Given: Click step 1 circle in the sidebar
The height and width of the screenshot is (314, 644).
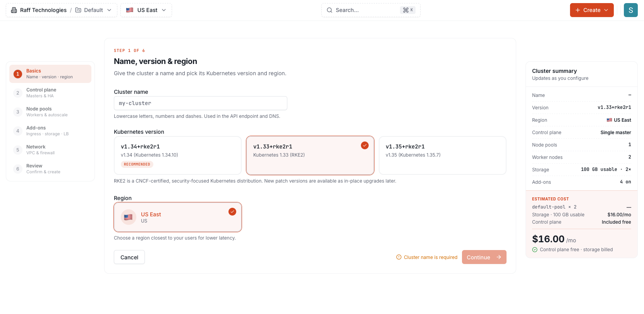Looking at the screenshot, I should [x=18, y=74].
